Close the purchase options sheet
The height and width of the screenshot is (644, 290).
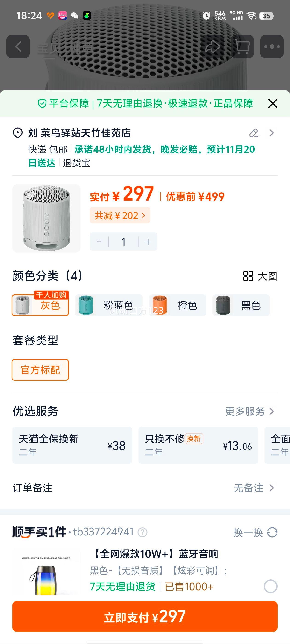tap(273, 103)
